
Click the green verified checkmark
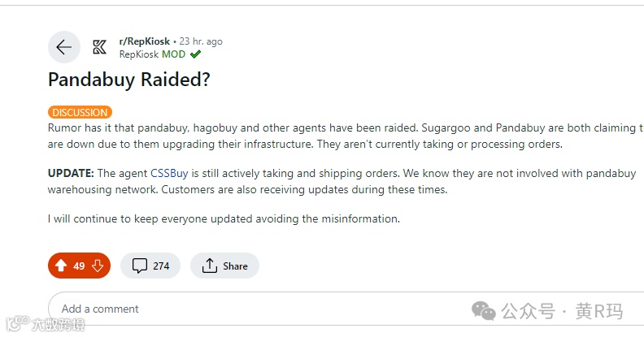coord(196,54)
